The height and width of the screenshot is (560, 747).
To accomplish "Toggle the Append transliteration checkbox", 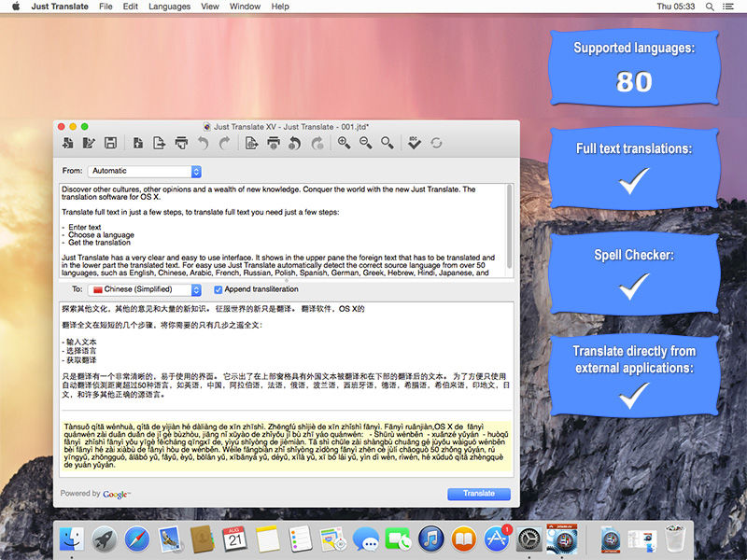I will [x=218, y=289].
